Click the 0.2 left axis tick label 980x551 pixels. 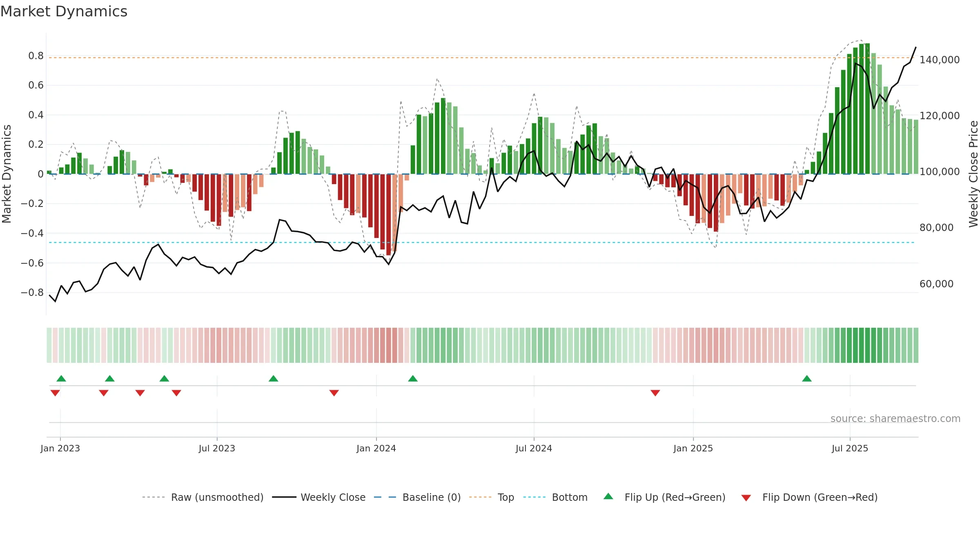click(x=36, y=144)
